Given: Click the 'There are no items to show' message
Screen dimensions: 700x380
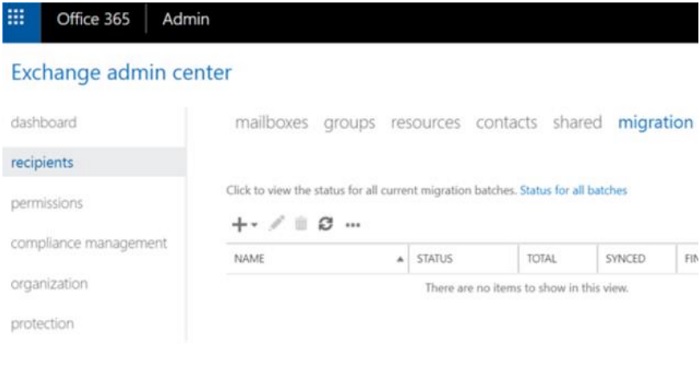Looking at the screenshot, I should click(527, 288).
